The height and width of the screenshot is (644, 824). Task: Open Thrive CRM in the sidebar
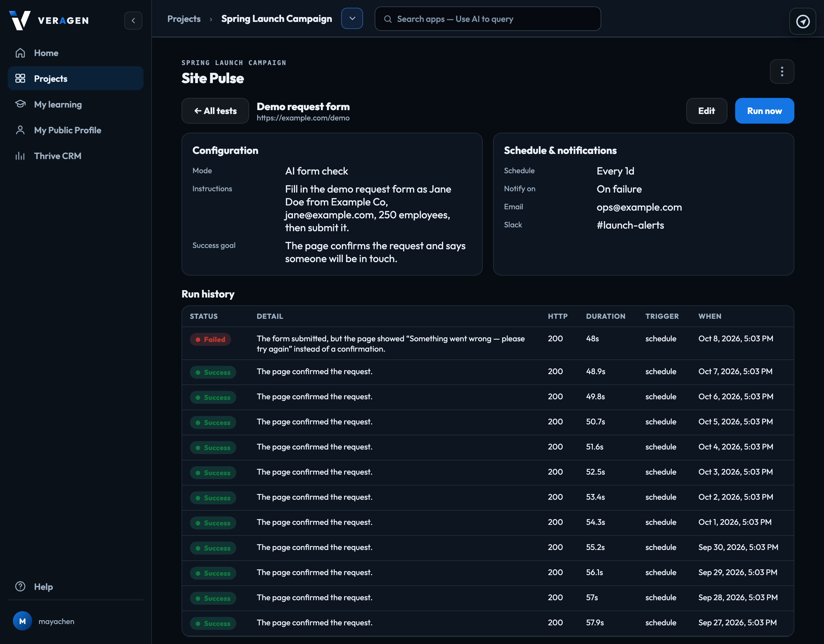tap(75, 156)
